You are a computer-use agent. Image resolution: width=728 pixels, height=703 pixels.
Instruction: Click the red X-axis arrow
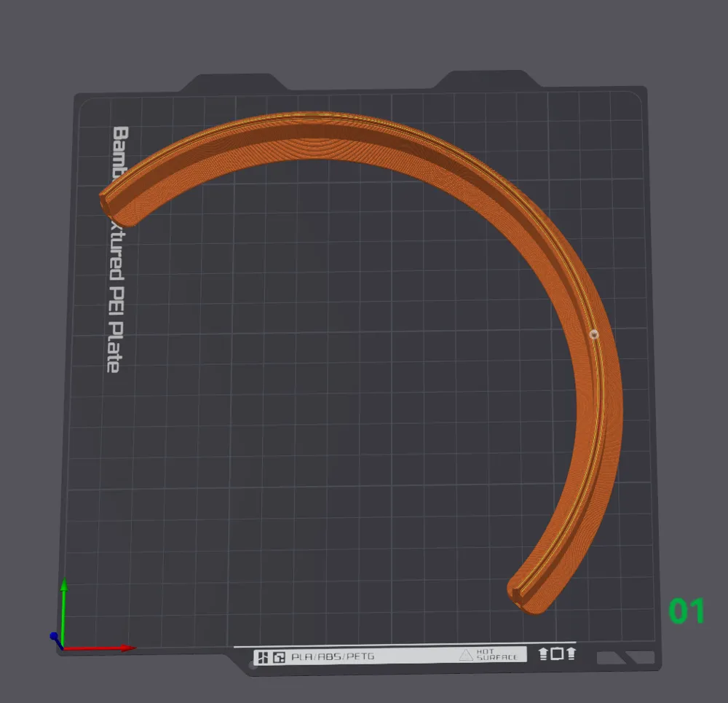[x=99, y=648]
